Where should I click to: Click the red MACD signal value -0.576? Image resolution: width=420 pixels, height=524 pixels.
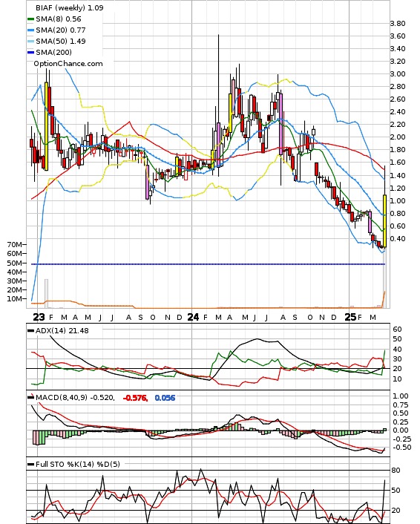click(x=135, y=398)
